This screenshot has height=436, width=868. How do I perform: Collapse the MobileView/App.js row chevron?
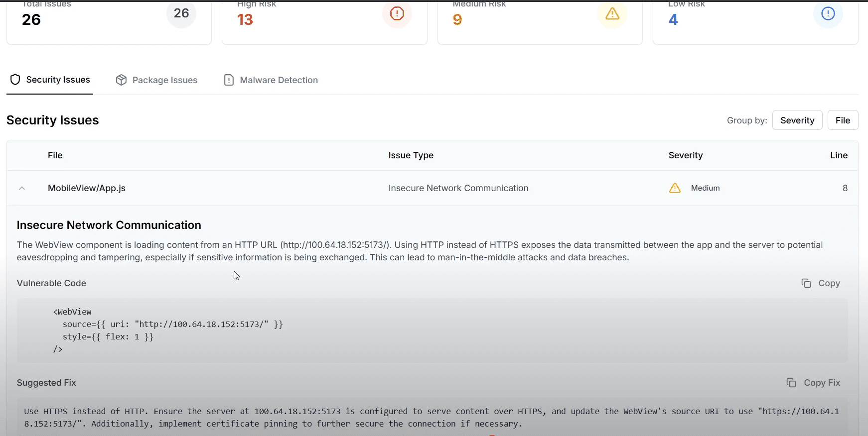pos(22,188)
